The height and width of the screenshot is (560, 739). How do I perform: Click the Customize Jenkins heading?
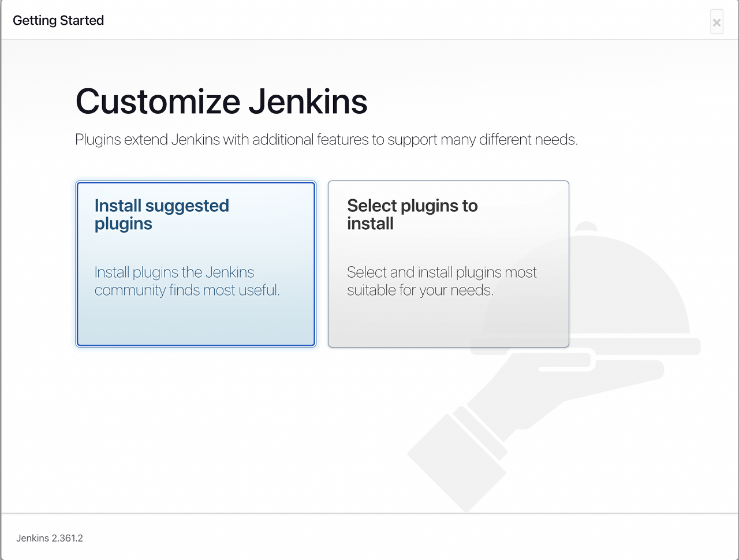(x=222, y=102)
